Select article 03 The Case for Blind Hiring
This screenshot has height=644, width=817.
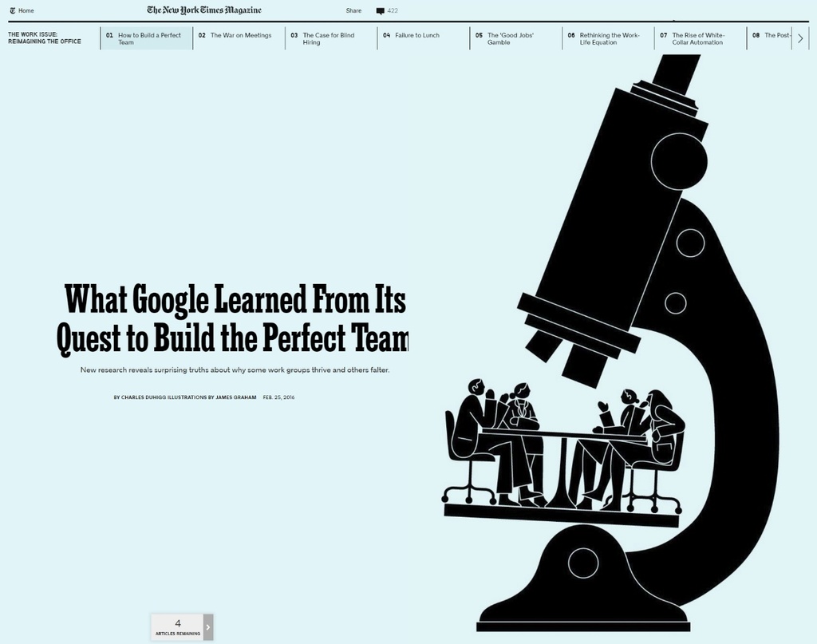(x=331, y=38)
